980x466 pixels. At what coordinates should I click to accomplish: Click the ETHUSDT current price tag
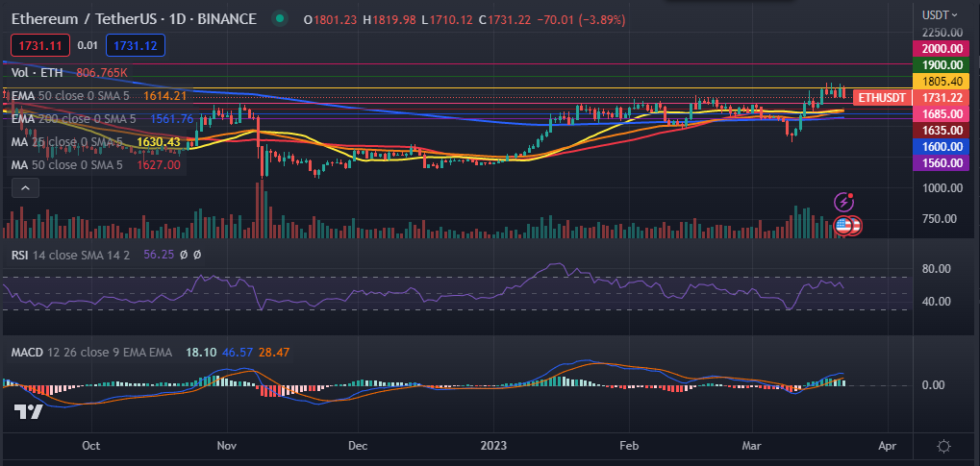pos(883,97)
